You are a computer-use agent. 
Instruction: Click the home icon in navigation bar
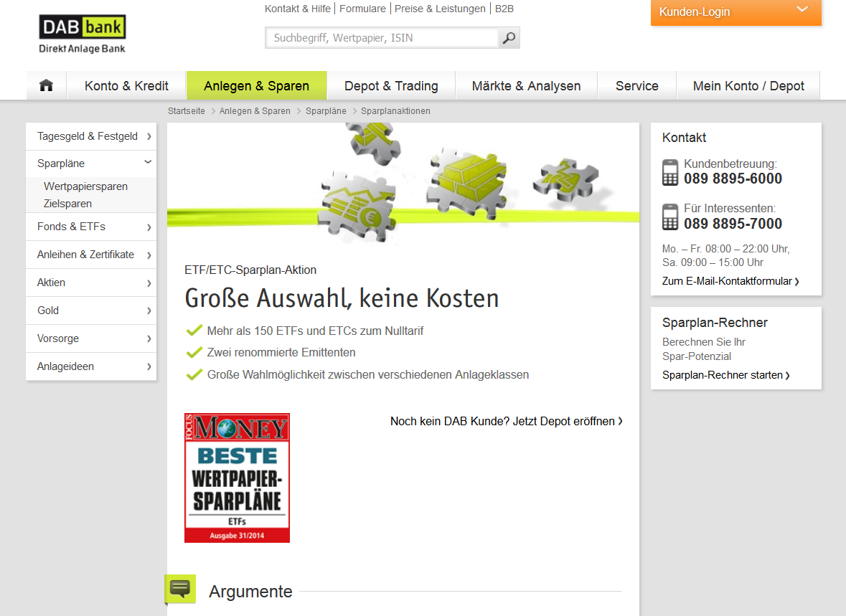tap(47, 85)
